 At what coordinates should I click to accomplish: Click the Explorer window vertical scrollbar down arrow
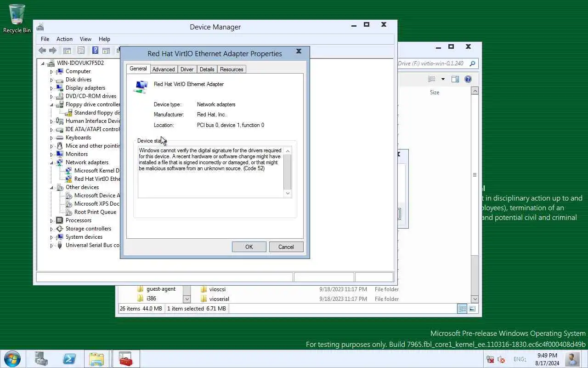pyautogui.click(x=475, y=299)
